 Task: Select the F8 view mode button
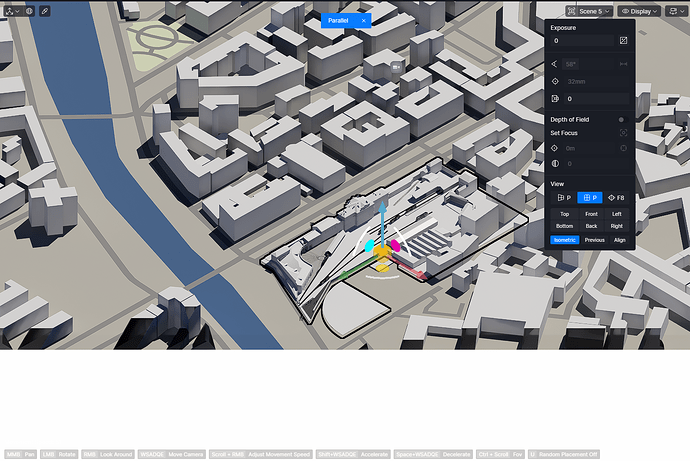click(x=617, y=198)
